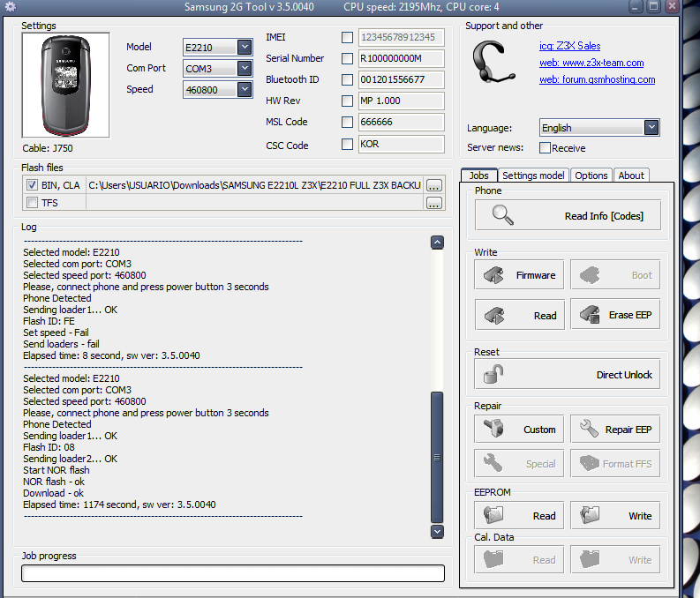Click the empty TFS file path field

[254, 203]
